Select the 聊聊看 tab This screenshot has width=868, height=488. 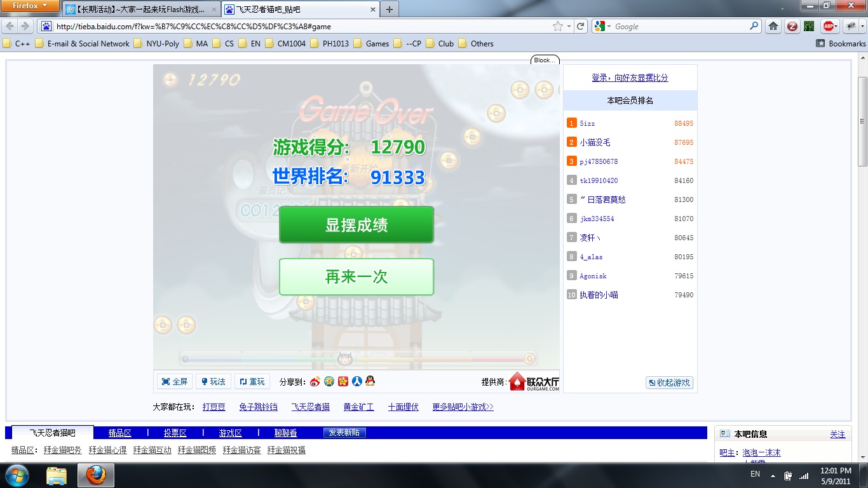pyautogui.click(x=285, y=433)
